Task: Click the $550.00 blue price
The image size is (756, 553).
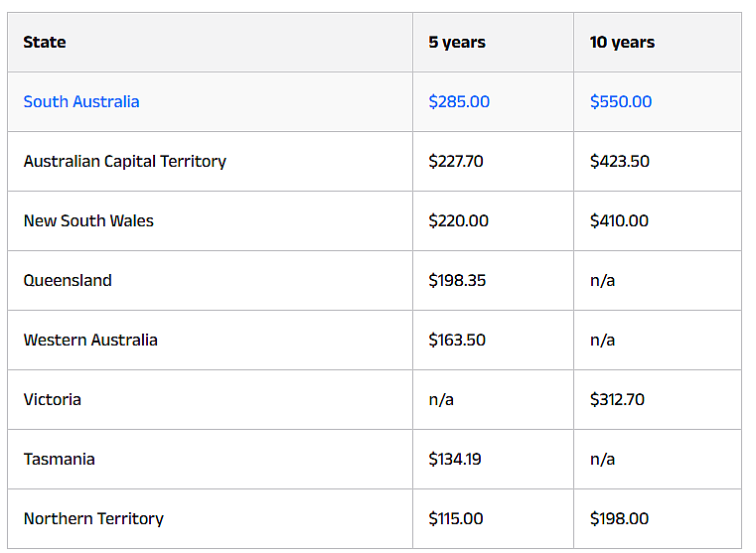Action: [621, 101]
